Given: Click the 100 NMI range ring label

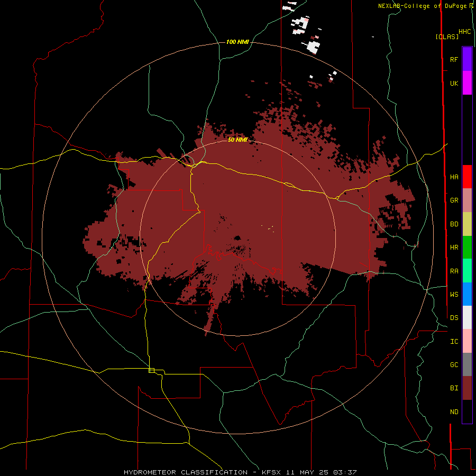Looking at the screenshot, I should (237, 42).
